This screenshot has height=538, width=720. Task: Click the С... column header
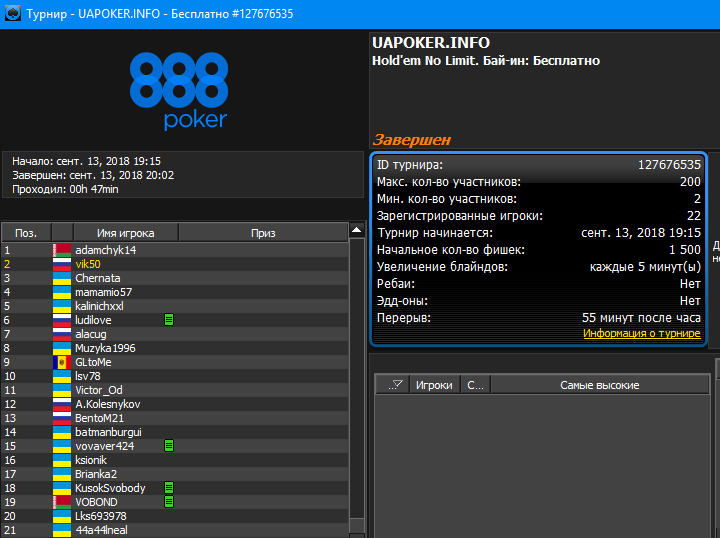475,385
